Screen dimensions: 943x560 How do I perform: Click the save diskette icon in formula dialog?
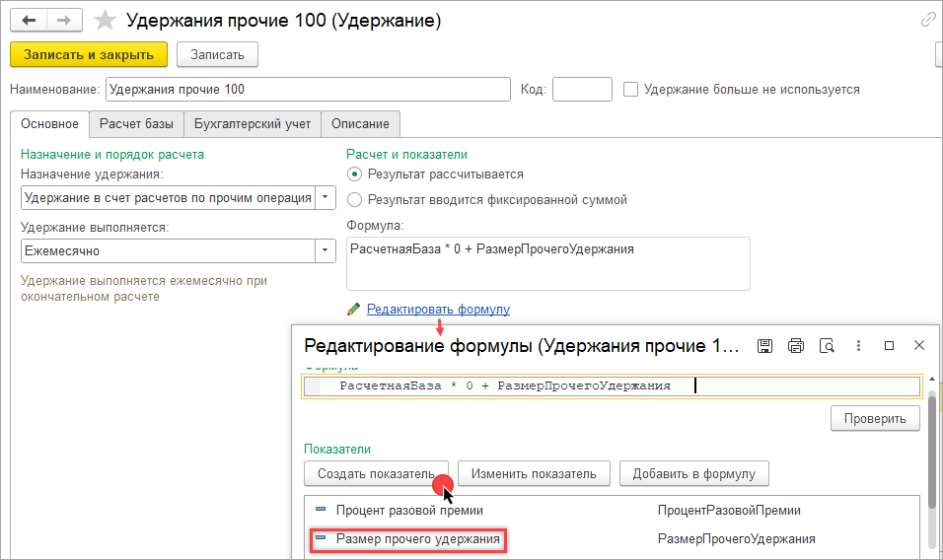coord(764,346)
